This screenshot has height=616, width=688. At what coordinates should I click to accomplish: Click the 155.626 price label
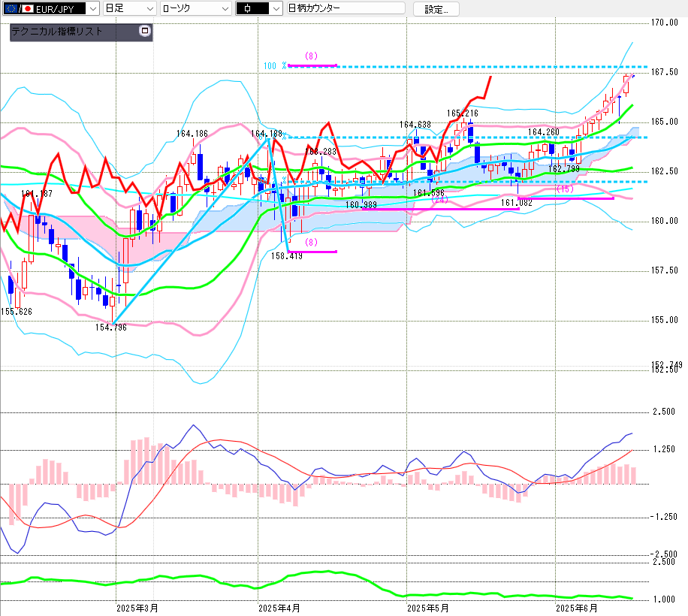click(17, 312)
